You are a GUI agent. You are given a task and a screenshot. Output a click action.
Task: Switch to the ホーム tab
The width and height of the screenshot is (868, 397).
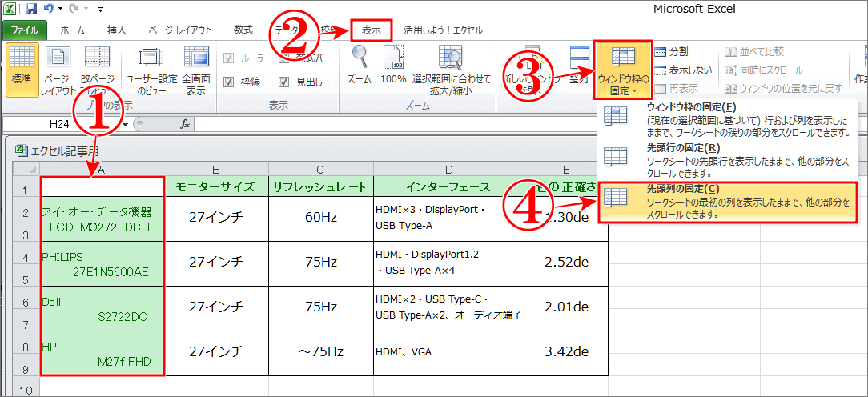(72, 30)
